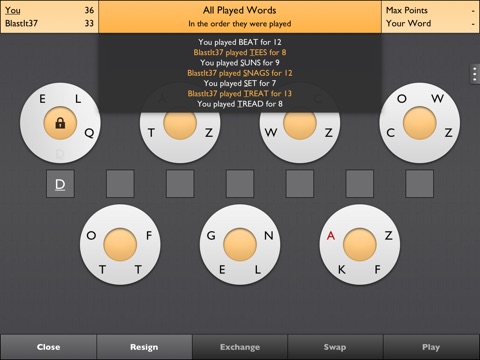Tap 'You played SUNS for 9' entry

click(x=240, y=63)
